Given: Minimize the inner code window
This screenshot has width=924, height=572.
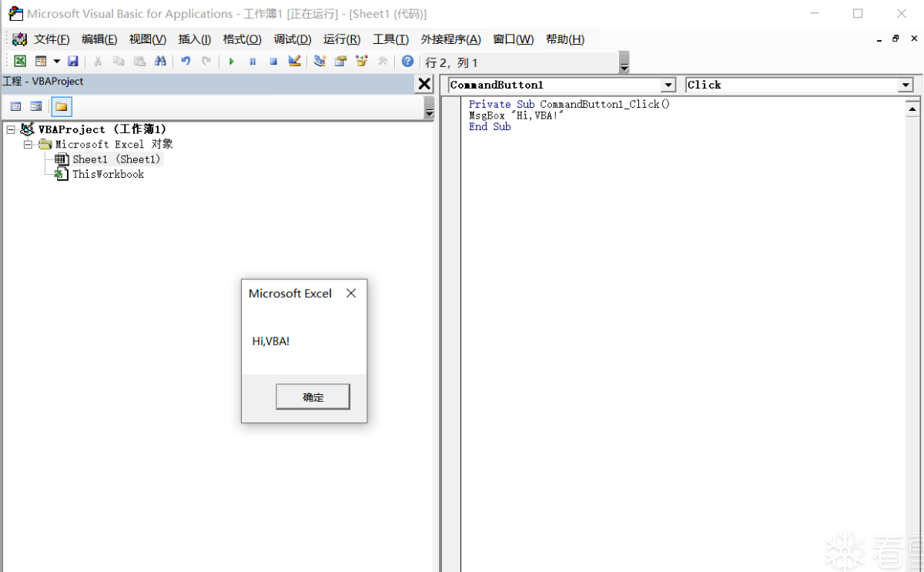Looking at the screenshot, I should point(879,38).
